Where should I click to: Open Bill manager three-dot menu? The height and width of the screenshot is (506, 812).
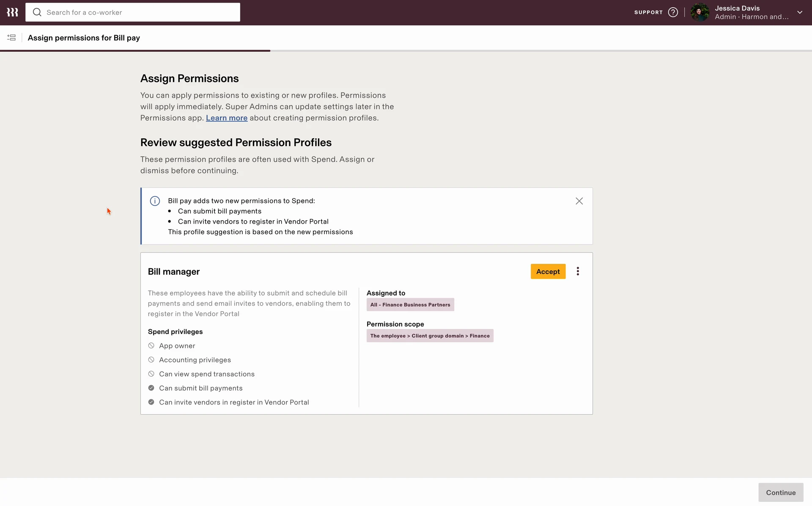click(x=578, y=271)
